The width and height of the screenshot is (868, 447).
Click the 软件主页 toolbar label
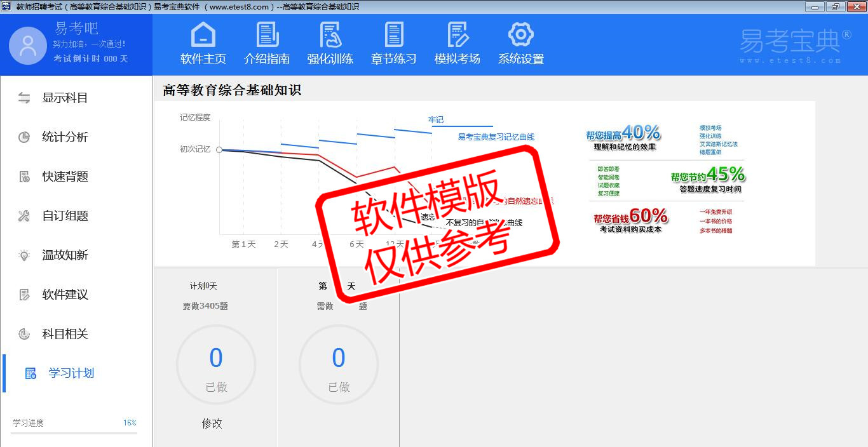[x=203, y=59]
